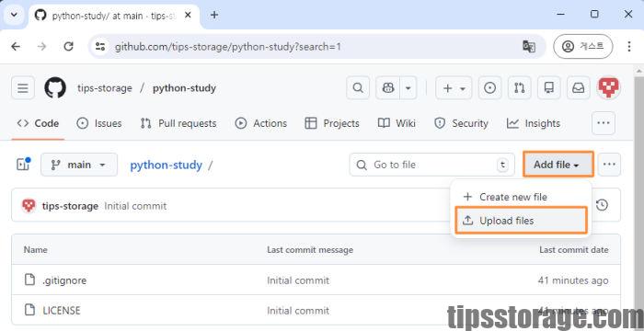
Task: Expand the Copilot dropdown arrow
Action: click(x=408, y=88)
